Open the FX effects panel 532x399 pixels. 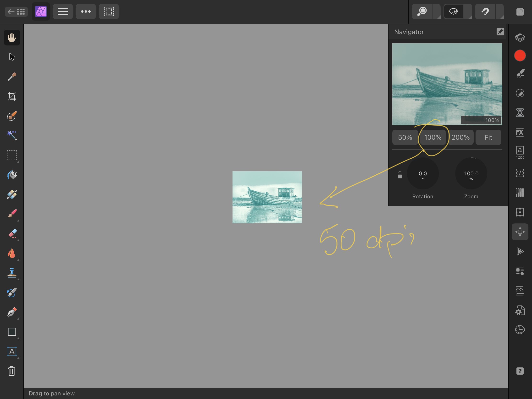520,132
